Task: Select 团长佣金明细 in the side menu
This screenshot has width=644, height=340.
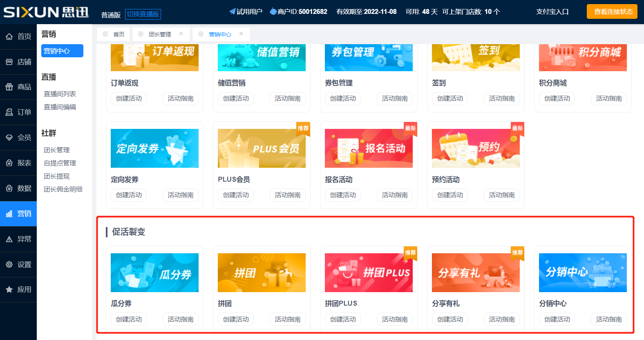Action: (63, 189)
